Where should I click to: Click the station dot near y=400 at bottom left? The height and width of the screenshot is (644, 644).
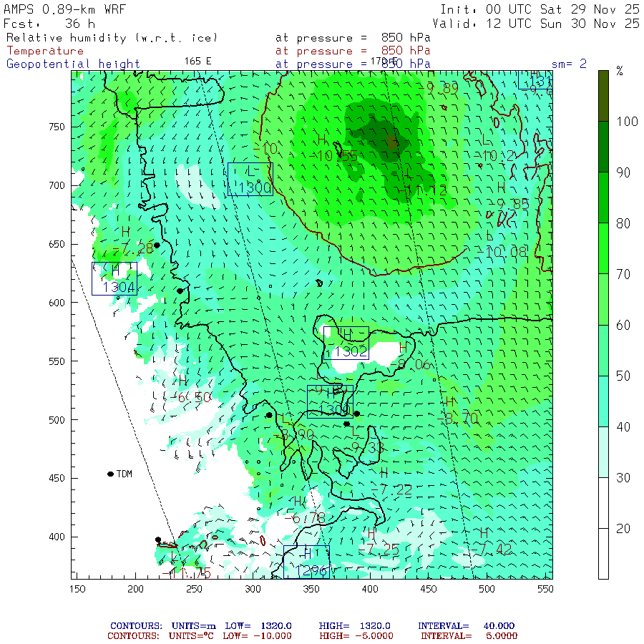pyautogui.click(x=158, y=540)
